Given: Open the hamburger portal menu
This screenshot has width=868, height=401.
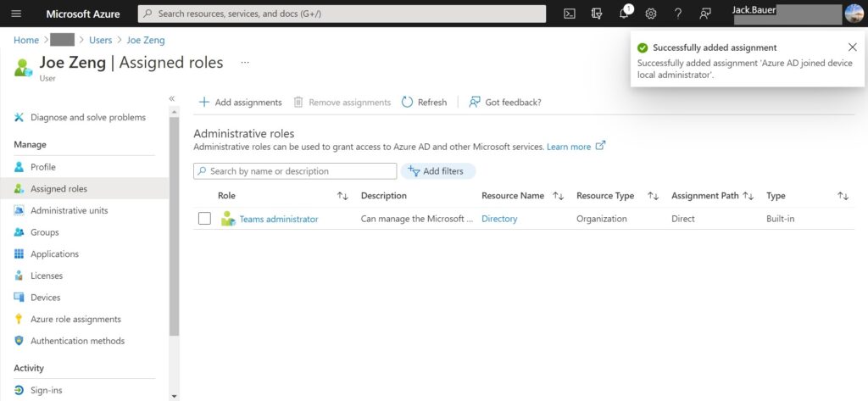Looking at the screenshot, I should 17,14.
